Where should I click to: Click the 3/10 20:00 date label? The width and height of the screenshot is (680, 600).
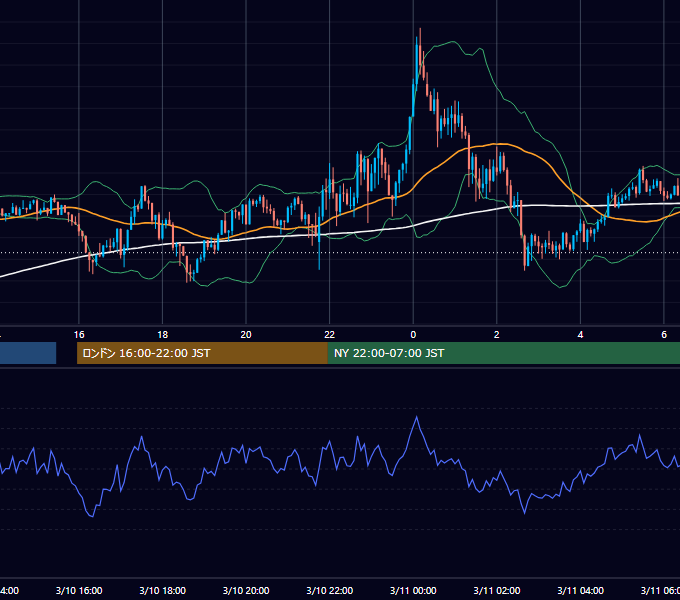click(x=246, y=590)
